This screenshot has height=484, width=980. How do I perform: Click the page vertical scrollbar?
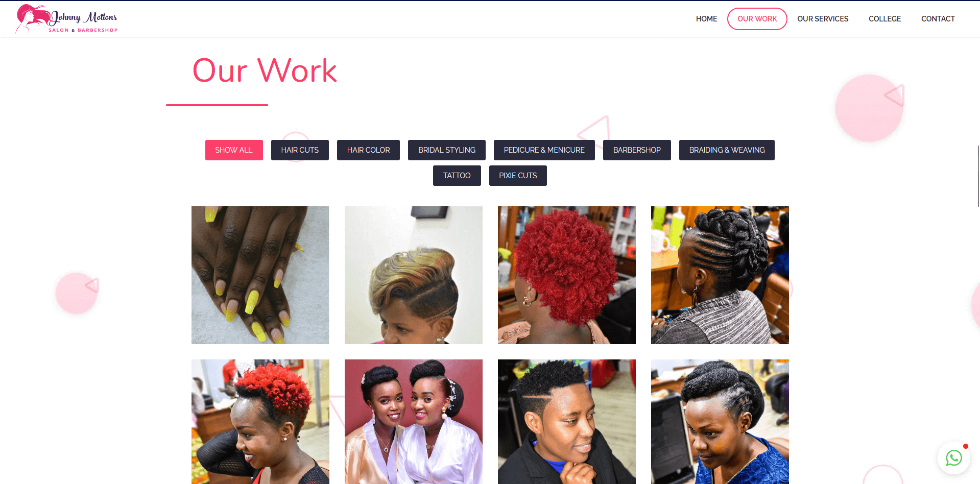coord(978,176)
